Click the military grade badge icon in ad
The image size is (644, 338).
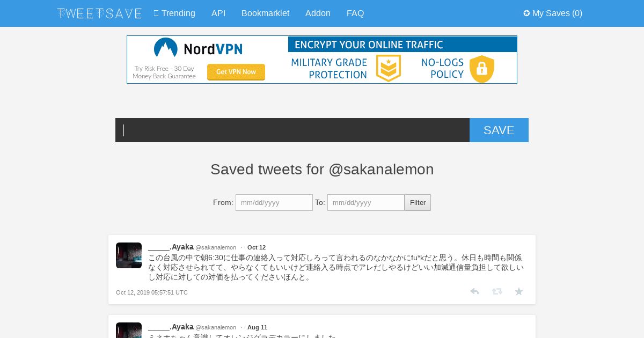[389, 69]
